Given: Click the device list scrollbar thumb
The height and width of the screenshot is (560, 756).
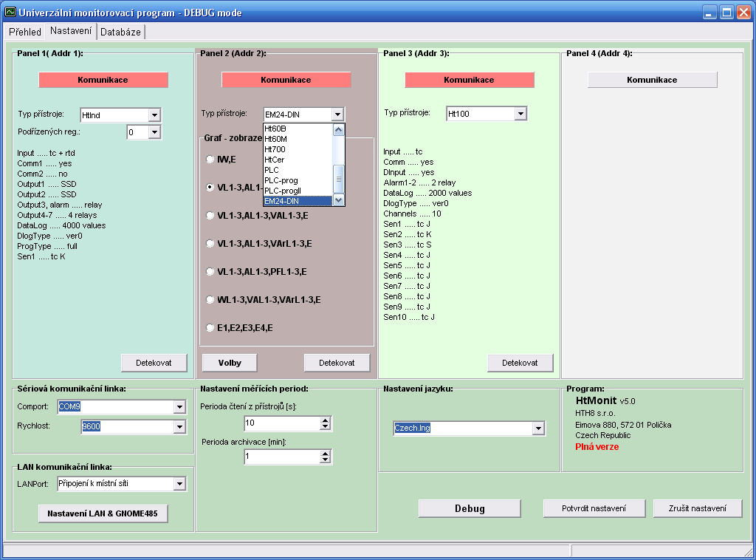Looking at the screenshot, I should [x=339, y=179].
